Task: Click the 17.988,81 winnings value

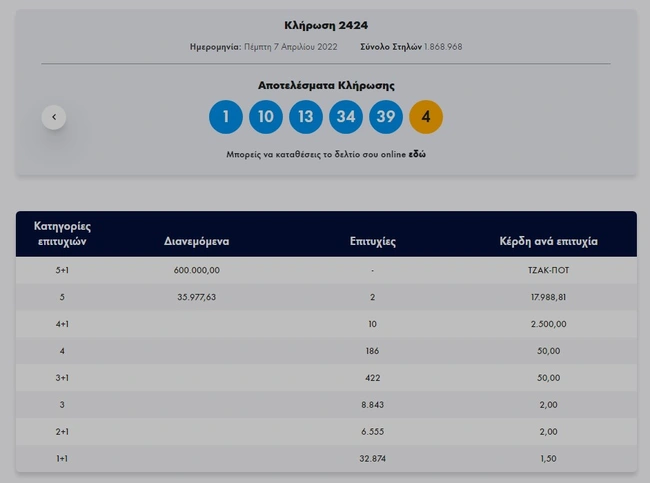Action: pyautogui.click(x=548, y=297)
